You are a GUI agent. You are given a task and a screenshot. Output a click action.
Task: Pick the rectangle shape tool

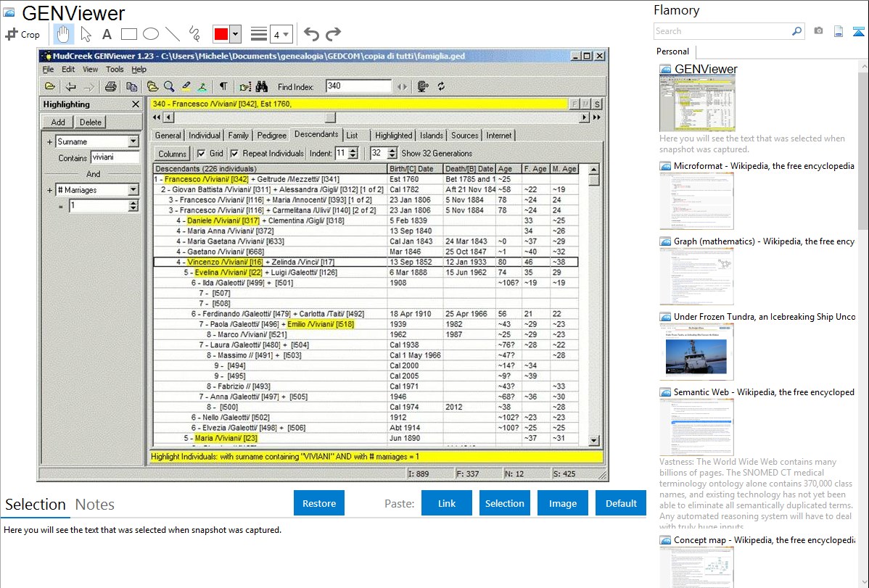129,34
